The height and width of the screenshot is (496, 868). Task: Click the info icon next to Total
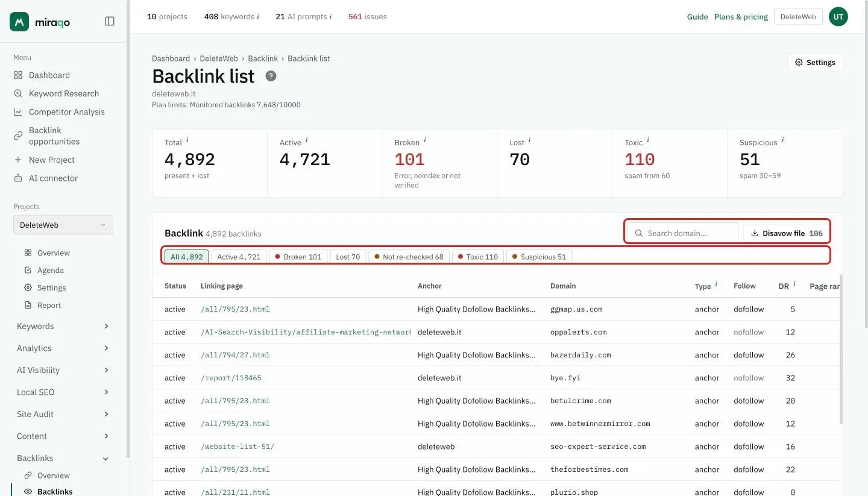click(187, 140)
